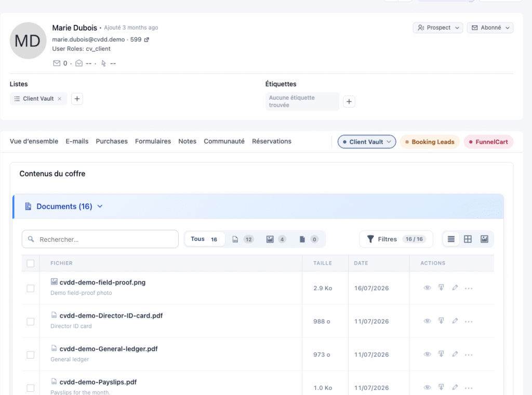The height and width of the screenshot is (395, 532).
Task: Show all files with Tous 16
Action: tap(204, 239)
